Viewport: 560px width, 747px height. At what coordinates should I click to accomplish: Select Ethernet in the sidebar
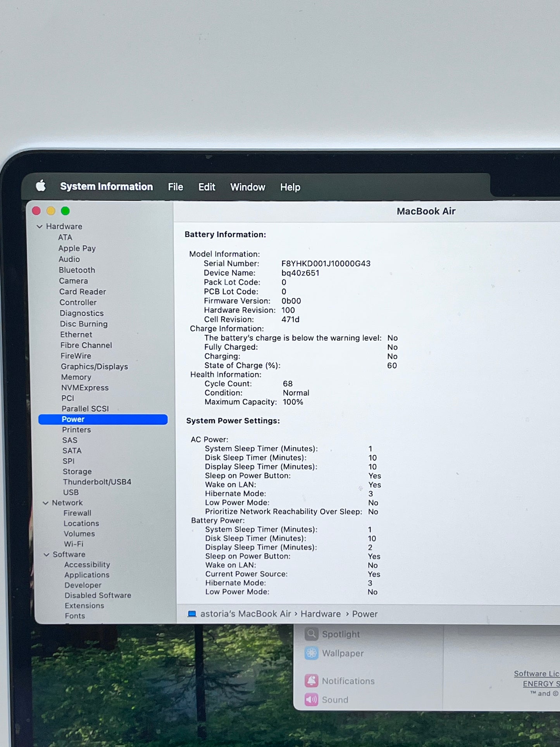(76, 335)
